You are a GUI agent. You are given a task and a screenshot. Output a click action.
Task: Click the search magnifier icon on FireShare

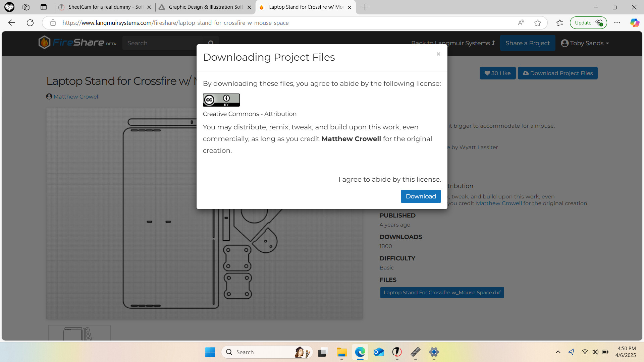click(211, 43)
